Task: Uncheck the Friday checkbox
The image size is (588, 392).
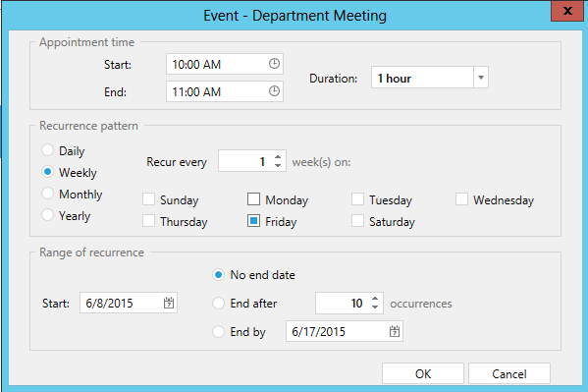Action: tap(253, 221)
